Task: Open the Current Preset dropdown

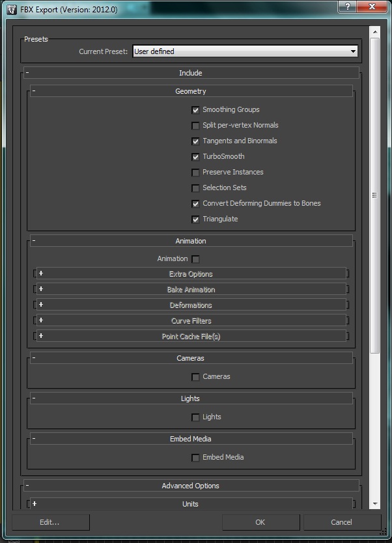Action: pyautogui.click(x=245, y=51)
